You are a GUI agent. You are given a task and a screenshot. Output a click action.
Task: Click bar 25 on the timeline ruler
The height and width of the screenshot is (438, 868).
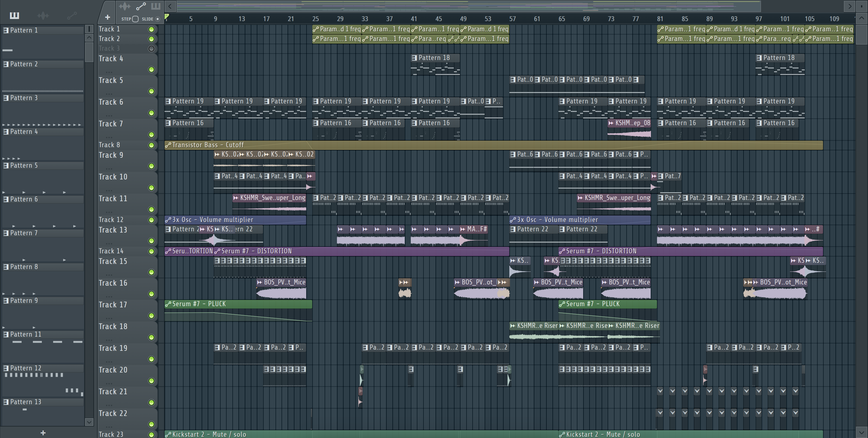315,19
